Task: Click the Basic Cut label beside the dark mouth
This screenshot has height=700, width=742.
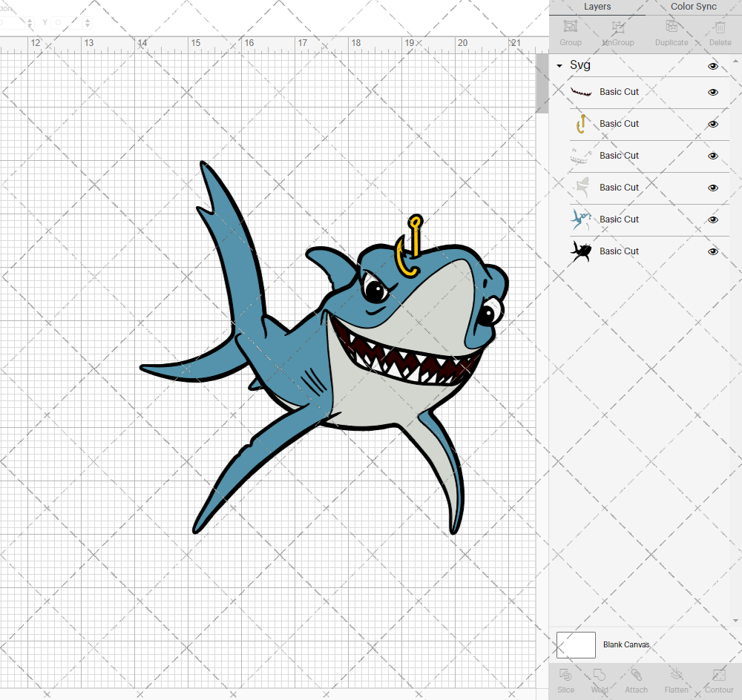Action: 619,92
